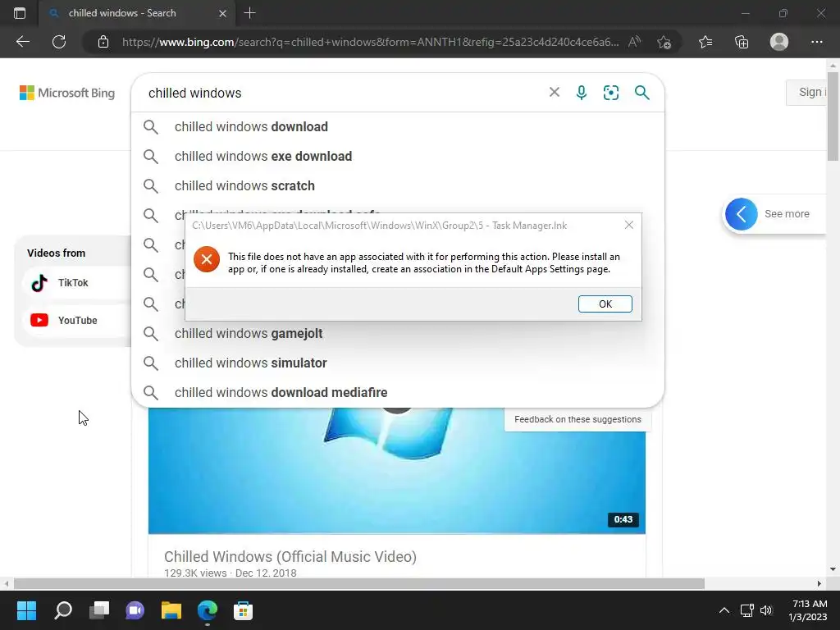840x630 pixels.
Task: Click OK in the error dialog
Action: [x=605, y=304]
